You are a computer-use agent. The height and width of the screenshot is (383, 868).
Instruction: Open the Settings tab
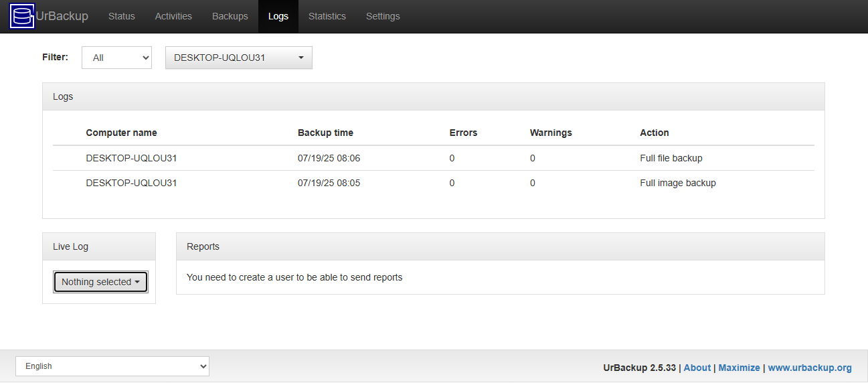click(x=383, y=16)
